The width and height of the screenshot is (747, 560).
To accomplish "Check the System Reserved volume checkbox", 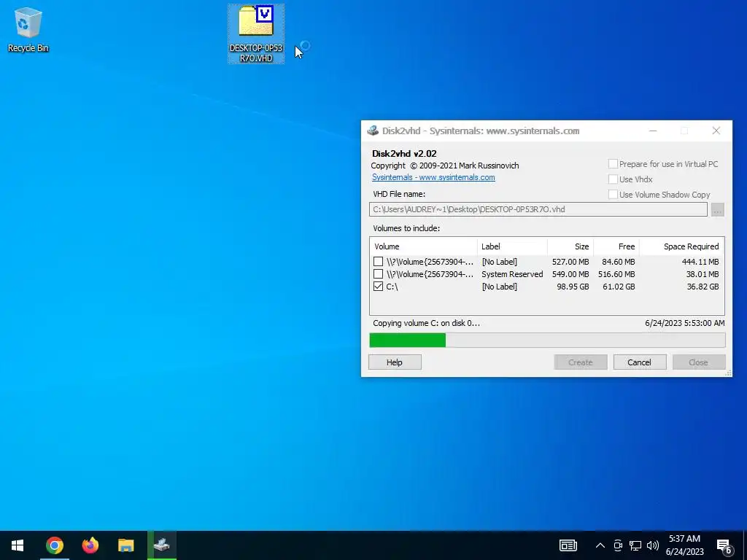I will pyautogui.click(x=378, y=274).
